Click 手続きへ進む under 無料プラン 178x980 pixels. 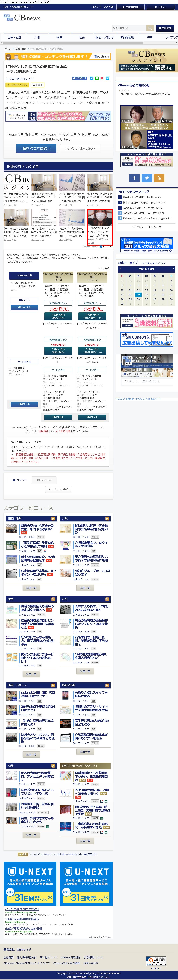[x=24, y=307]
